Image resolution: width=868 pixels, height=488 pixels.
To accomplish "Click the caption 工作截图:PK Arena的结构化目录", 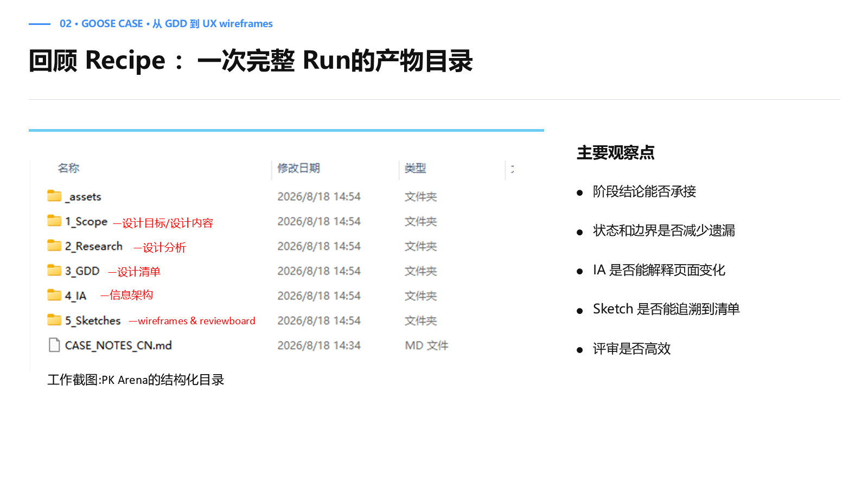I will (x=136, y=380).
